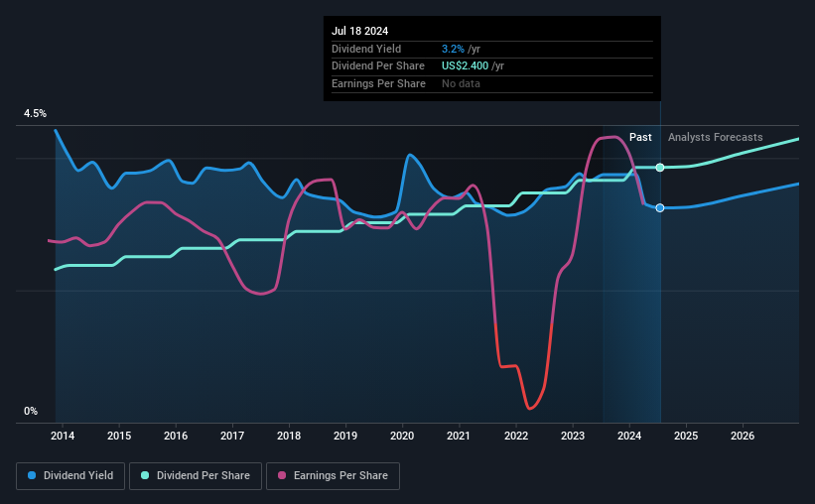Click the 3.2% dividend yield value in tooltip

453,49
